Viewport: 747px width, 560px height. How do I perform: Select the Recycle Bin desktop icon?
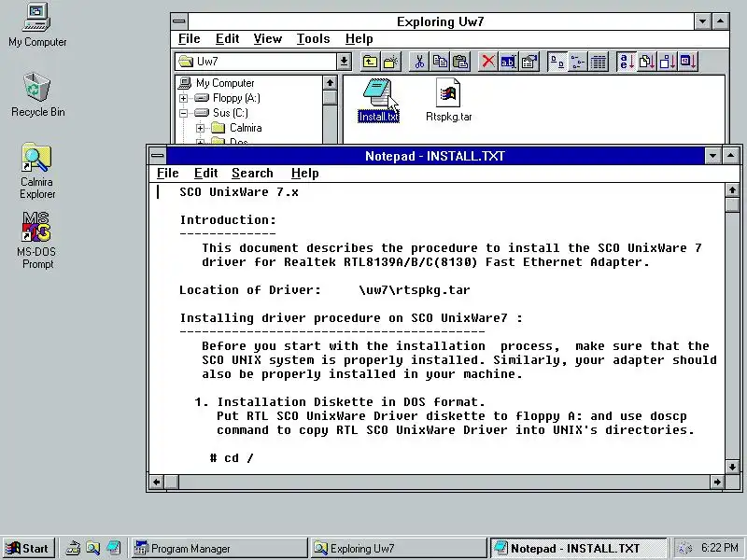37,95
